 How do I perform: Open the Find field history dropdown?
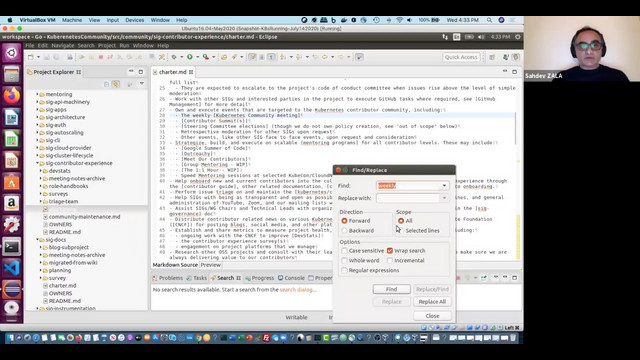coord(444,186)
